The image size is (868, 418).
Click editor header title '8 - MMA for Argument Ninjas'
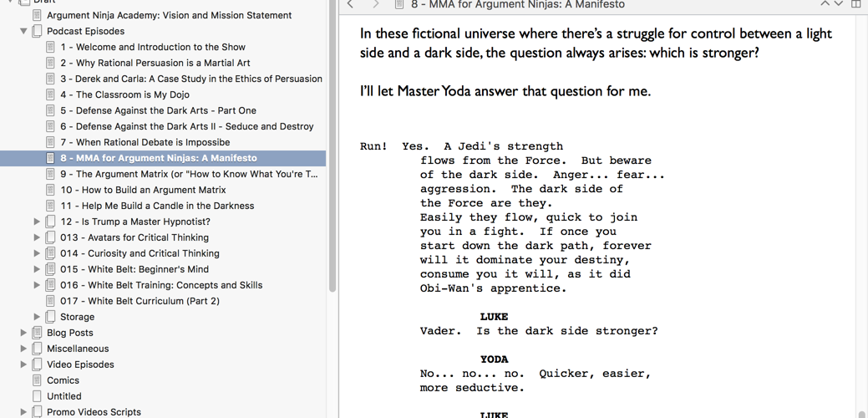[x=518, y=4]
